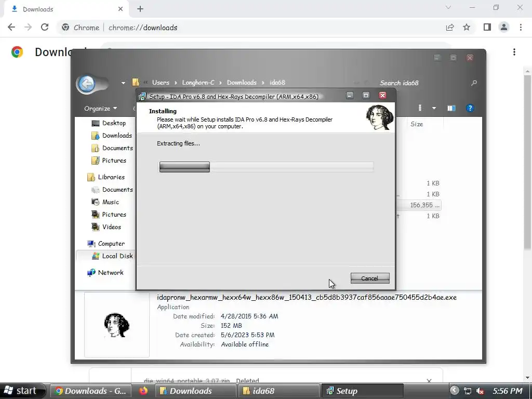Switch to the Downloads Chrome tab
Viewport: 532px width, 399px height.
[66, 9]
